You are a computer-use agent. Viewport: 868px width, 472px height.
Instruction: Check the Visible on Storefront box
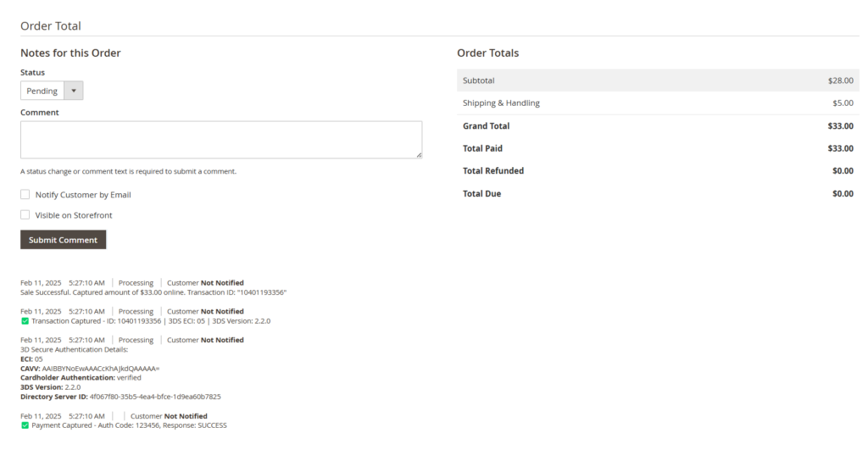pos(25,214)
